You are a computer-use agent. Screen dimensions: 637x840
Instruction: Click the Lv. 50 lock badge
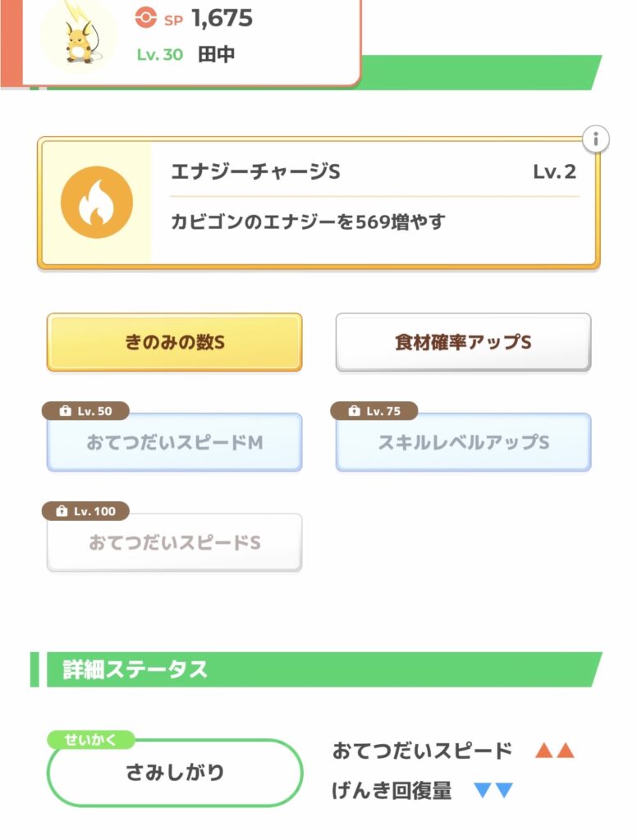85,411
